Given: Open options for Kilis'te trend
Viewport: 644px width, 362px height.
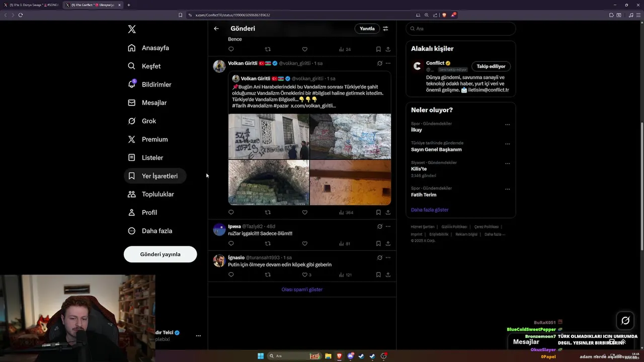Looking at the screenshot, I should click(507, 163).
